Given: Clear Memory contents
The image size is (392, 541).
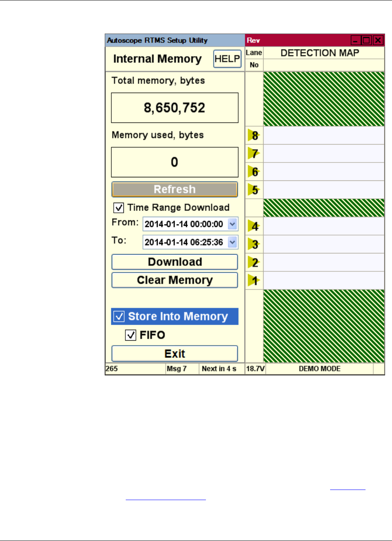Looking at the screenshot, I should click(x=175, y=280).
